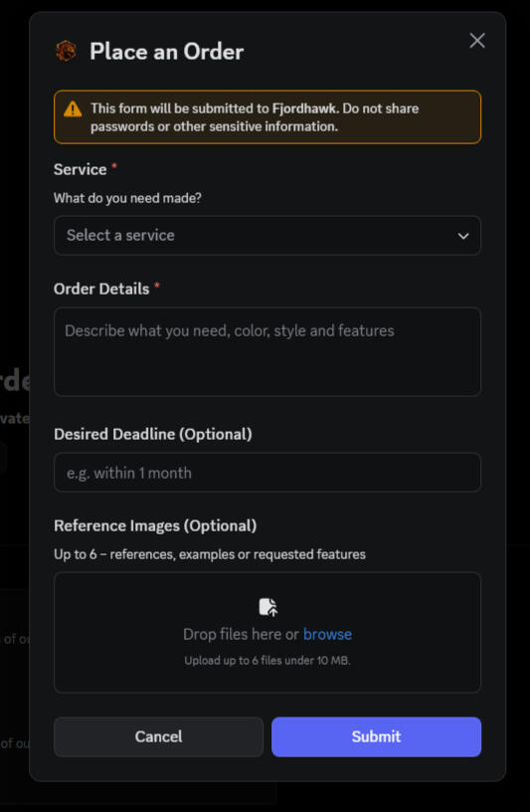
Task: Open the Select a service combo box
Action: tap(267, 236)
